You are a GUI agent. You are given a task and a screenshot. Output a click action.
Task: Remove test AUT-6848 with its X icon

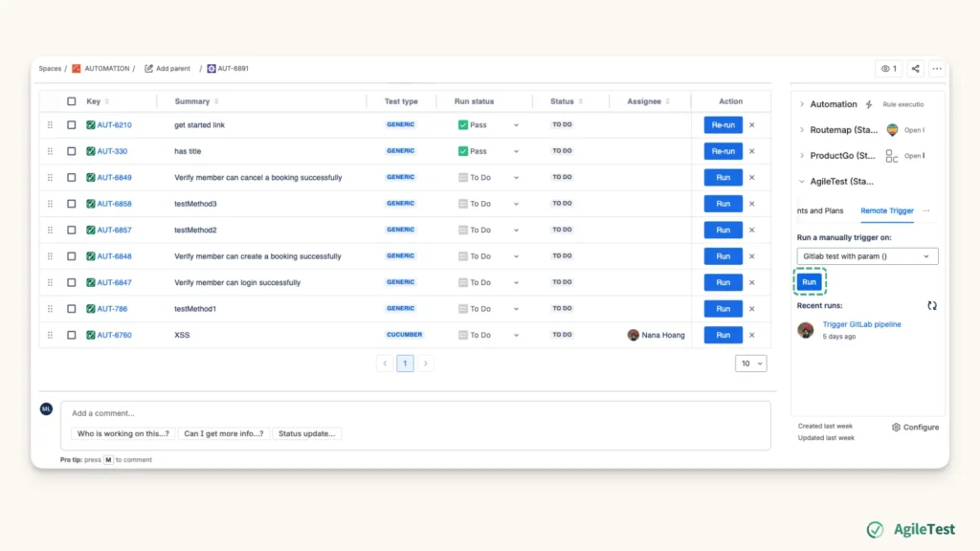(x=752, y=256)
